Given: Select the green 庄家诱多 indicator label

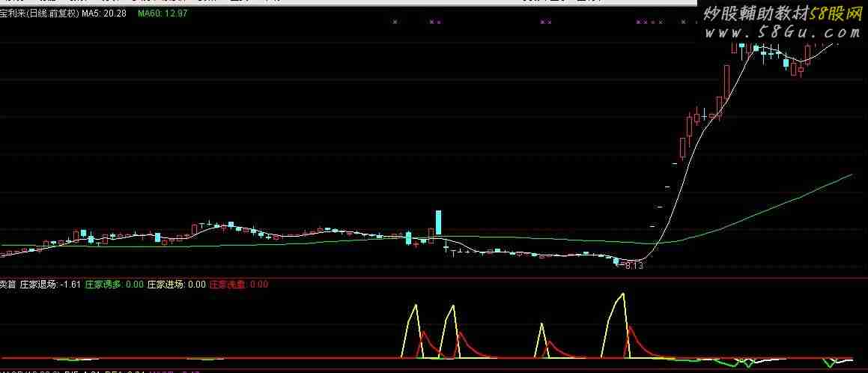Looking at the screenshot, I should [x=114, y=285].
